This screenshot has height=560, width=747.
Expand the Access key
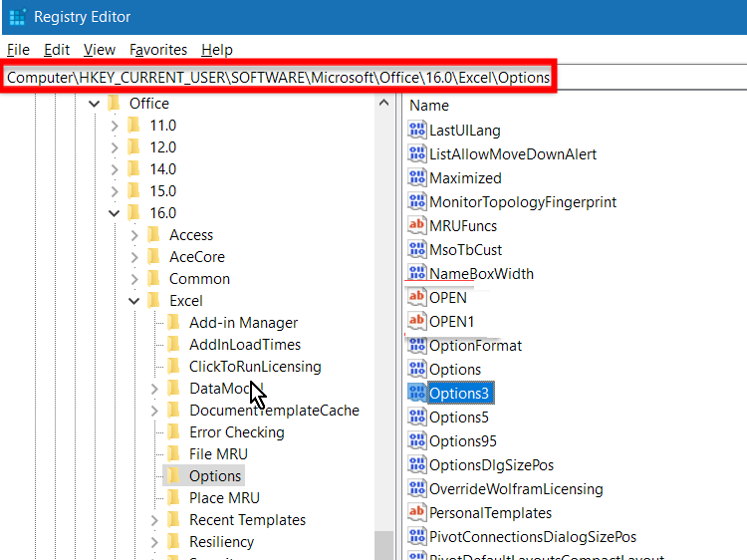coord(134,235)
